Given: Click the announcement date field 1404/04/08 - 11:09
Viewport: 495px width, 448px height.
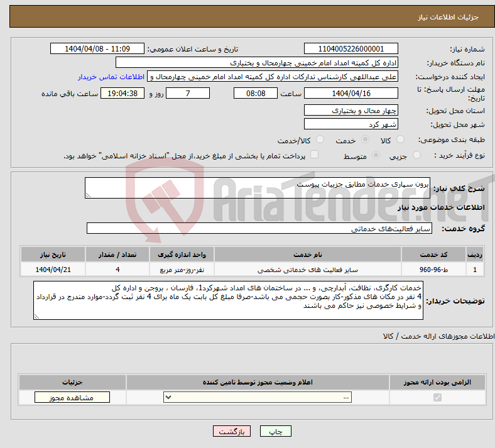Looking at the screenshot, I should click(97, 48).
